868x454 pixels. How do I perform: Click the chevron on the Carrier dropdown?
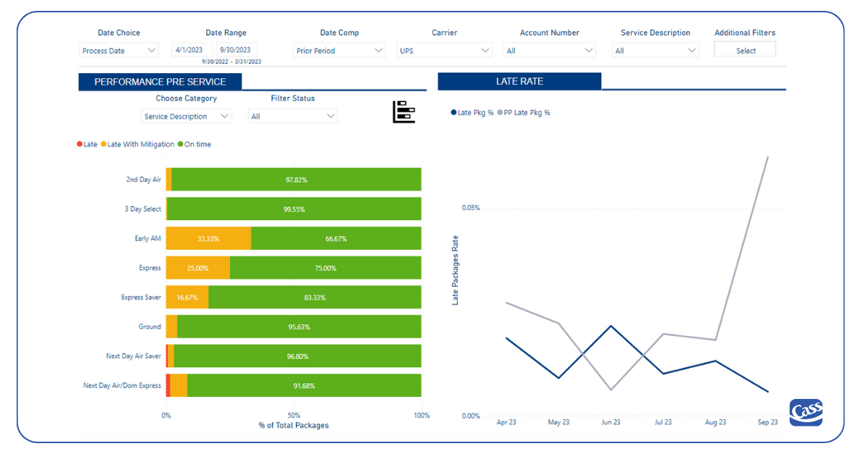click(487, 51)
